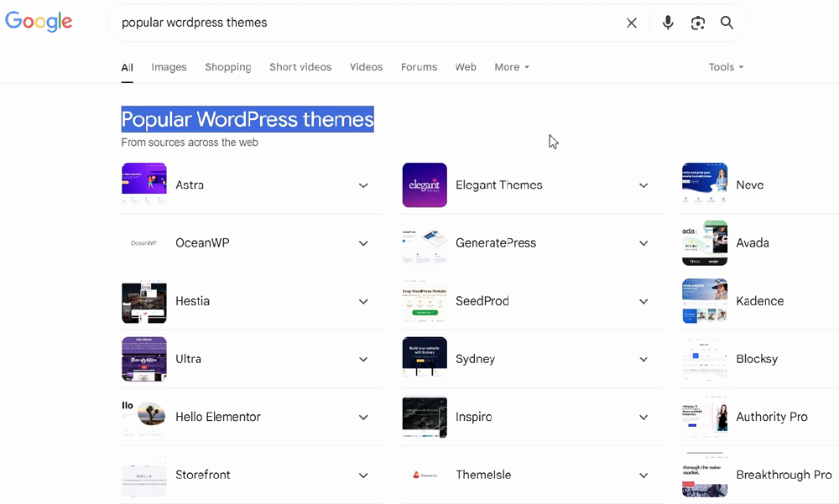Click the Avada theme thumbnail
This screenshot has width=839, height=504.
click(705, 243)
